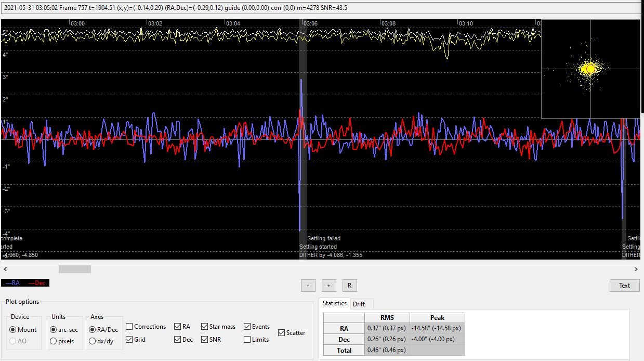Zoom in the graph with plus button
Image resolution: width=644 pixels, height=361 pixels.
pos(328,286)
